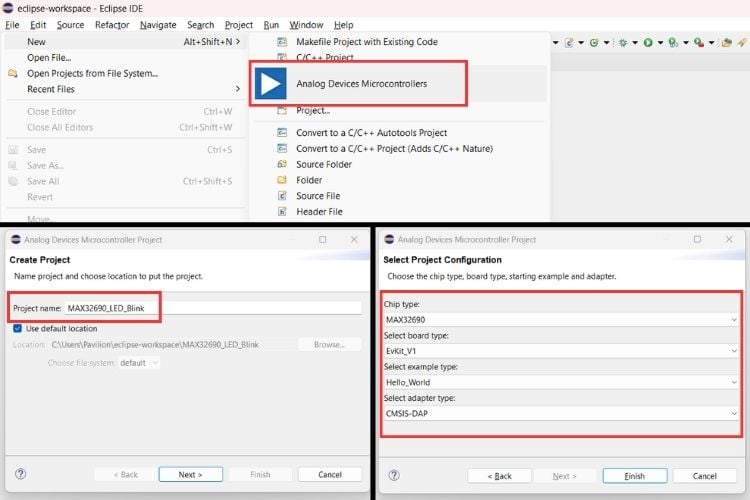This screenshot has width=750, height=500.
Task: Open the Navigate menu
Action: (x=158, y=25)
